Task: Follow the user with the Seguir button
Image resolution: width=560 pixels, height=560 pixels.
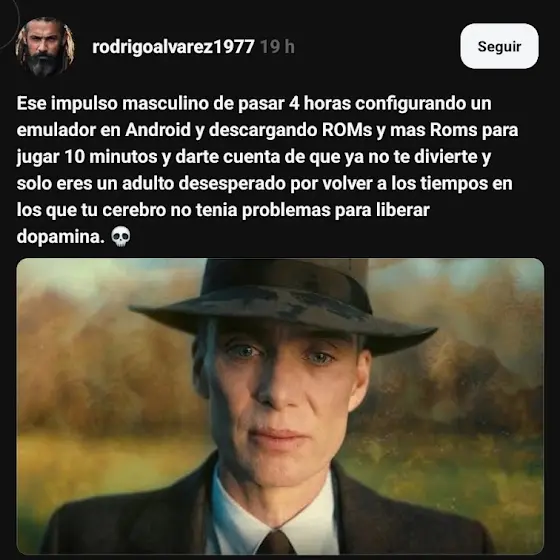Action: point(499,46)
